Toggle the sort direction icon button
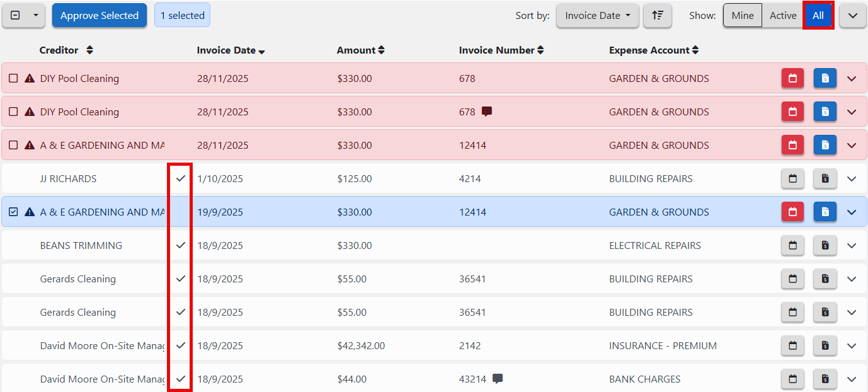868x392 pixels. tap(658, 16)
